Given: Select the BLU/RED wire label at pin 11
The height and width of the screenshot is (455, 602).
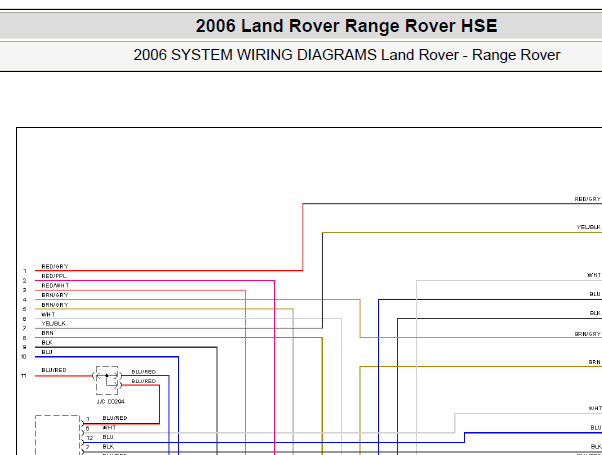Looking at the screenshot, I should 54,370.
